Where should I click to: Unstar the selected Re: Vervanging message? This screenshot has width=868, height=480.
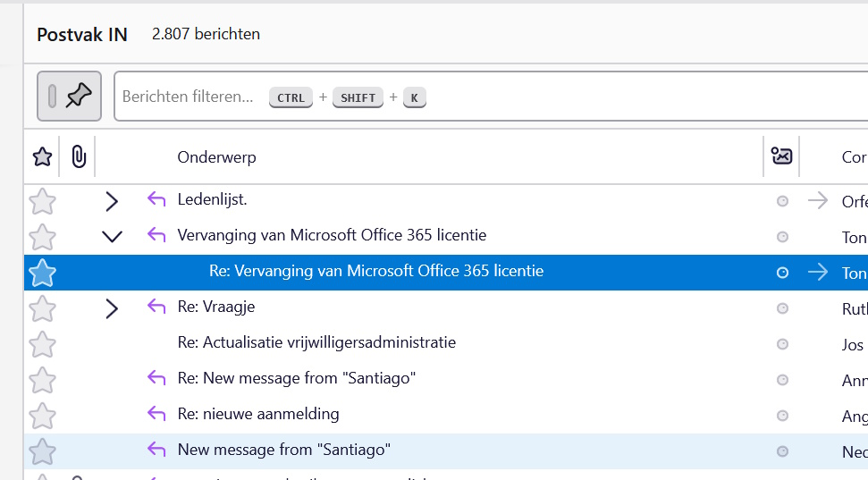tap(42, 273)
